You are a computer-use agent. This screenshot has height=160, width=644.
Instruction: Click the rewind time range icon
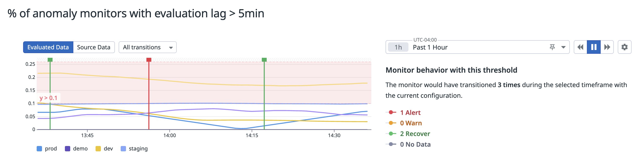pyautogui.click(x=580, y=47)
